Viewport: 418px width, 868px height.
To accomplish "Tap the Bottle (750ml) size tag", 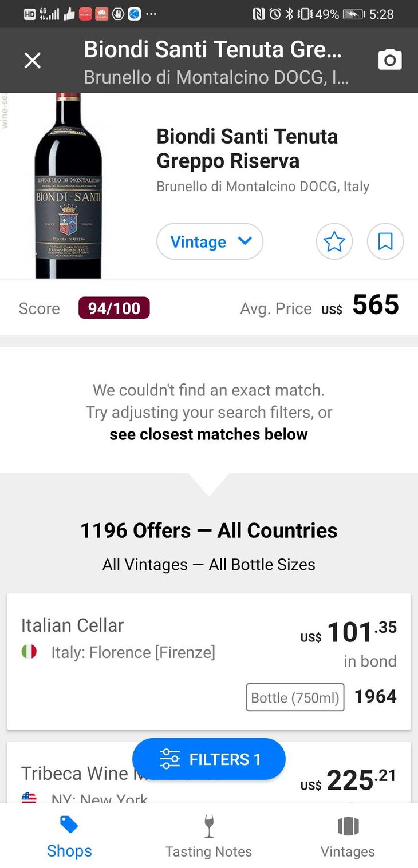I will tap(295, 697).
